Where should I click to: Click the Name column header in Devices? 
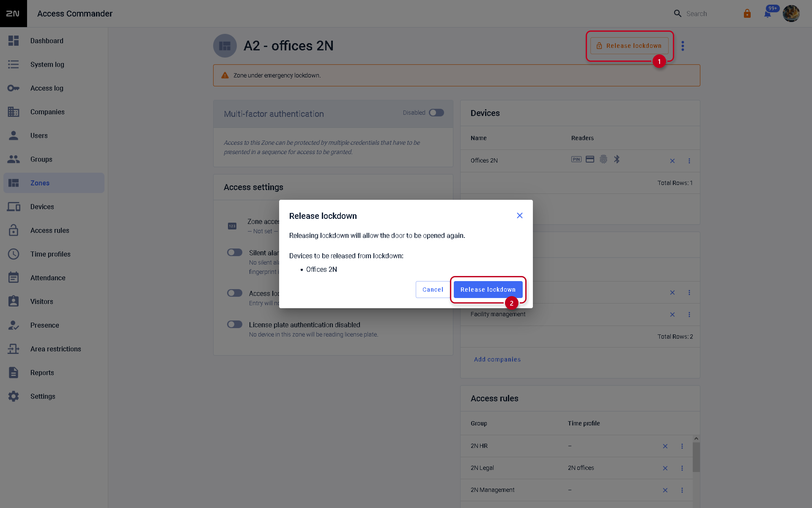point(479,138)
